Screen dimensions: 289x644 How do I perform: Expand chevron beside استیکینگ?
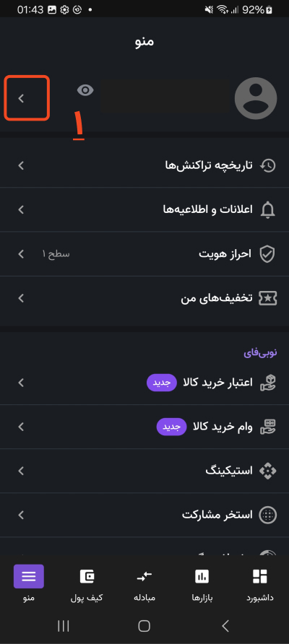[x=22, y=471]
